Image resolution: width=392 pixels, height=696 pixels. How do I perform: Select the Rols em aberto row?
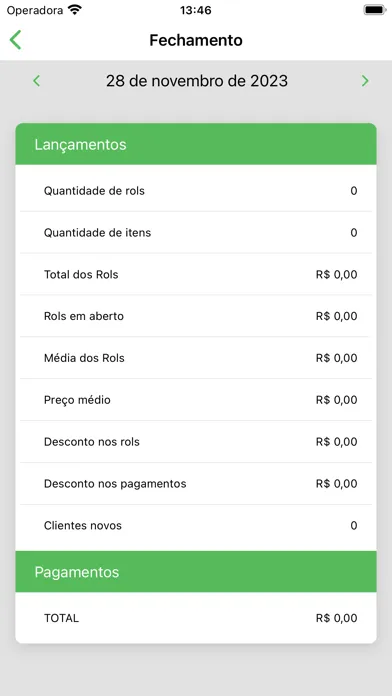(196, 316)
